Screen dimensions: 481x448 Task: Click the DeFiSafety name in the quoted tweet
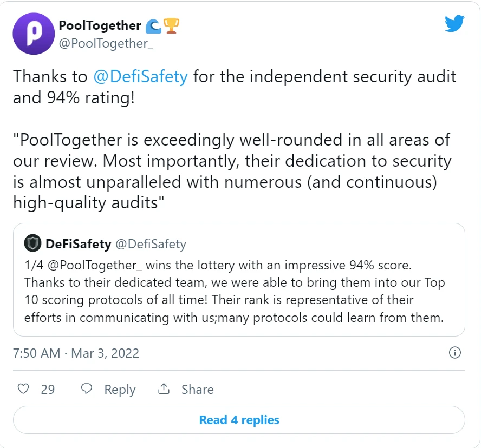(x=79, y=244)
